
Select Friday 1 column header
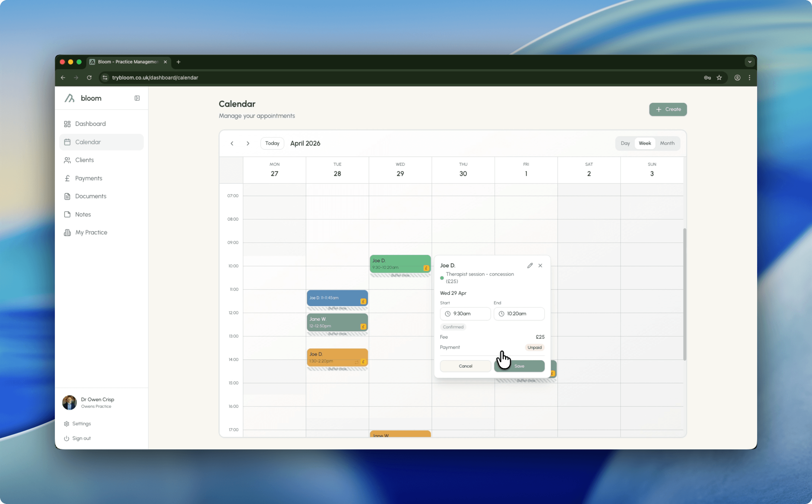(526, 170)
